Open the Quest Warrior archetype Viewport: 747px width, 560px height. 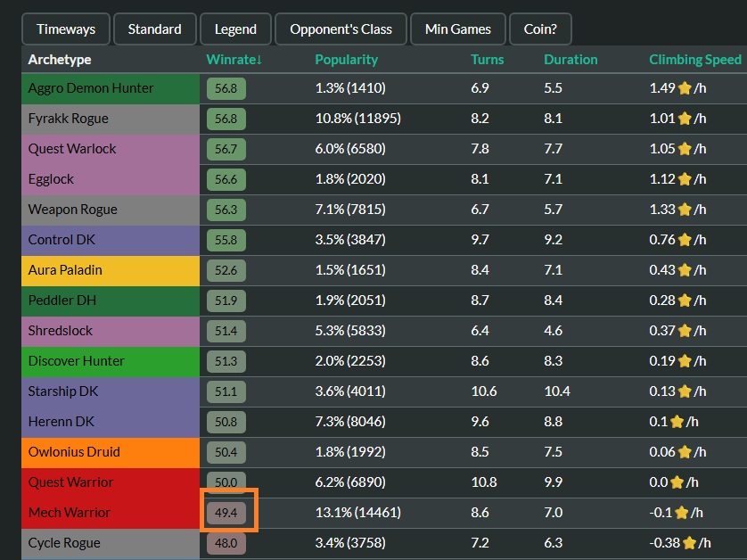pos(111,482)
